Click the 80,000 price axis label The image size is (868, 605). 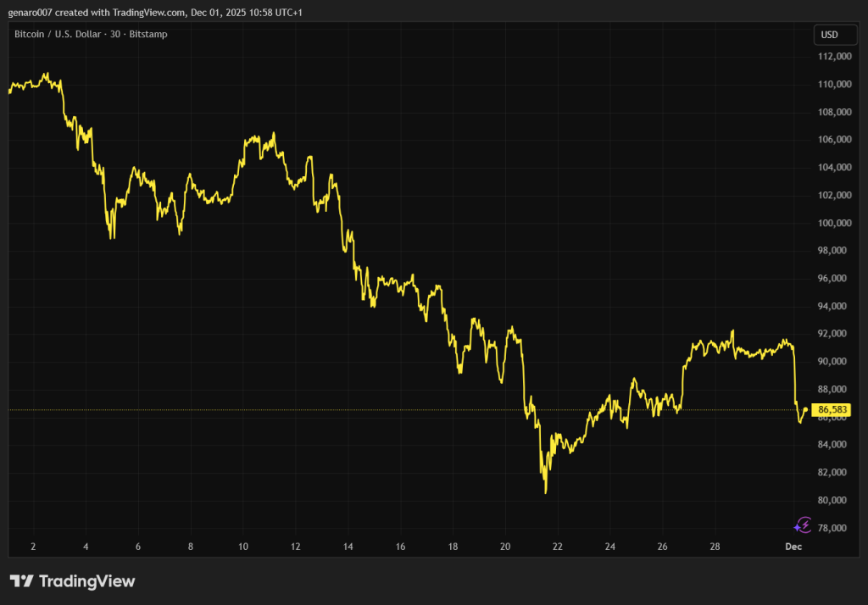(835, 500)
